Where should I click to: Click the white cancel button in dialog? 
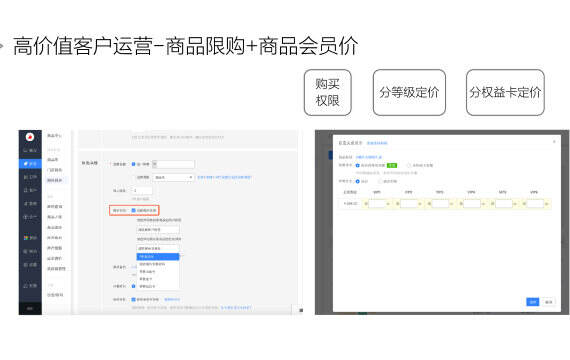point(549,301)
